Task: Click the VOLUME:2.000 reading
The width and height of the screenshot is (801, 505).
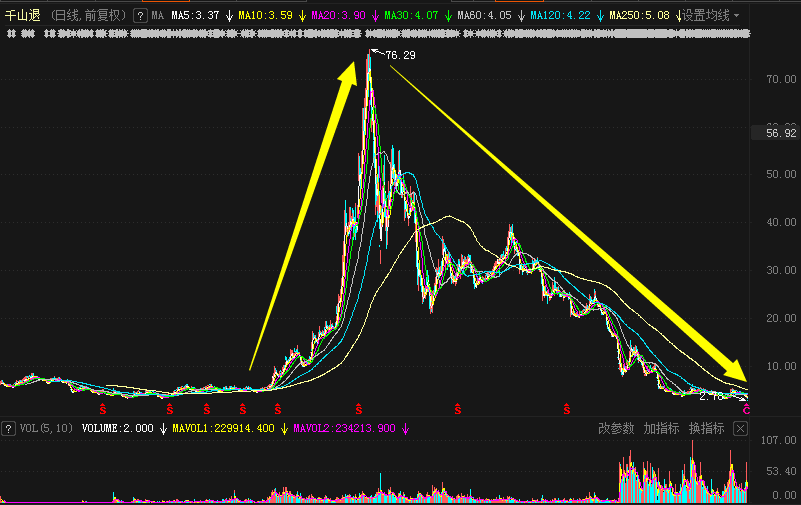Action: [117, 428]
